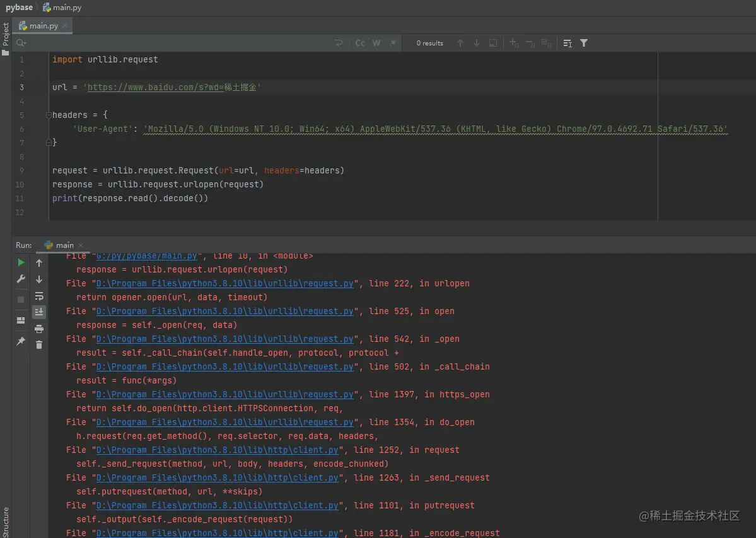Click 'return opener.open(url, data, timeout)' output
Screen dimensions: 756x538
point(172,298)
